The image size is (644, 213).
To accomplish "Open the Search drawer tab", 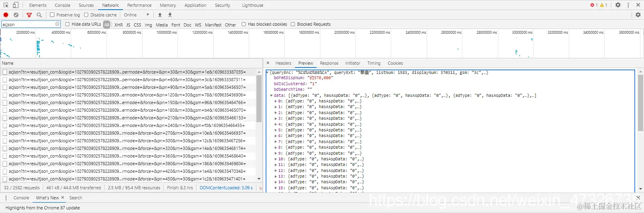I will [x=76, y=198].
